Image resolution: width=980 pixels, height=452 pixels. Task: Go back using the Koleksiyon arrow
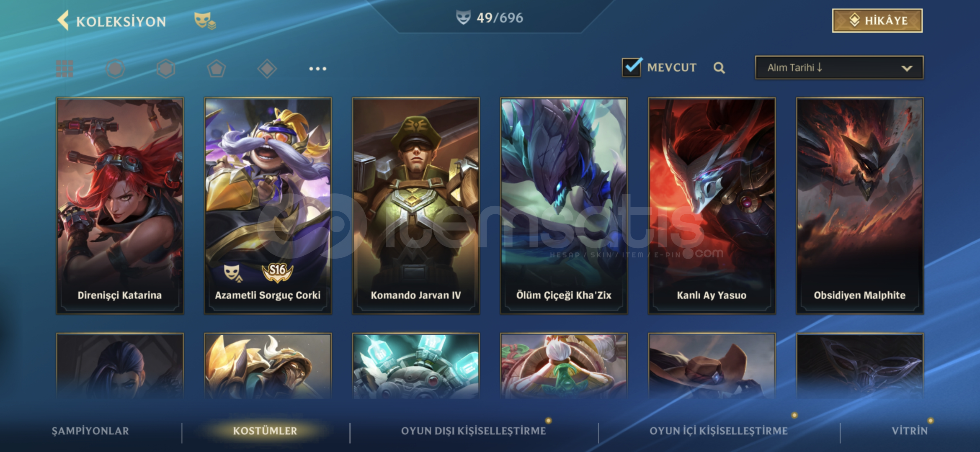(63, 21)
